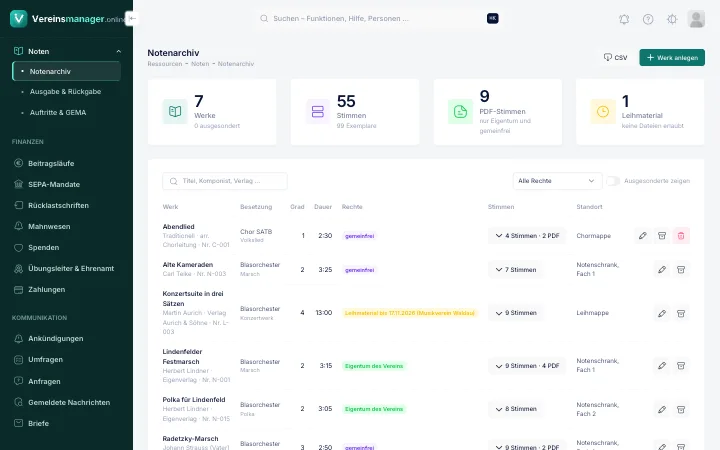Click Eigentum des Vereins badge on Lindenfelder Festmarsch
Screen dimensions: 720x450
(x=374, y=366)
